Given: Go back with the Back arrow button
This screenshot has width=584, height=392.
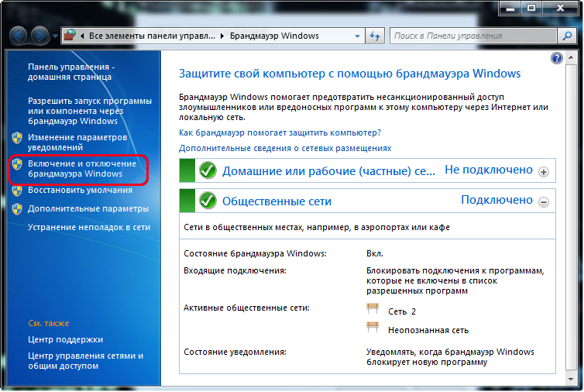Looking at the screenshot, I should click(x=19, y=36).
